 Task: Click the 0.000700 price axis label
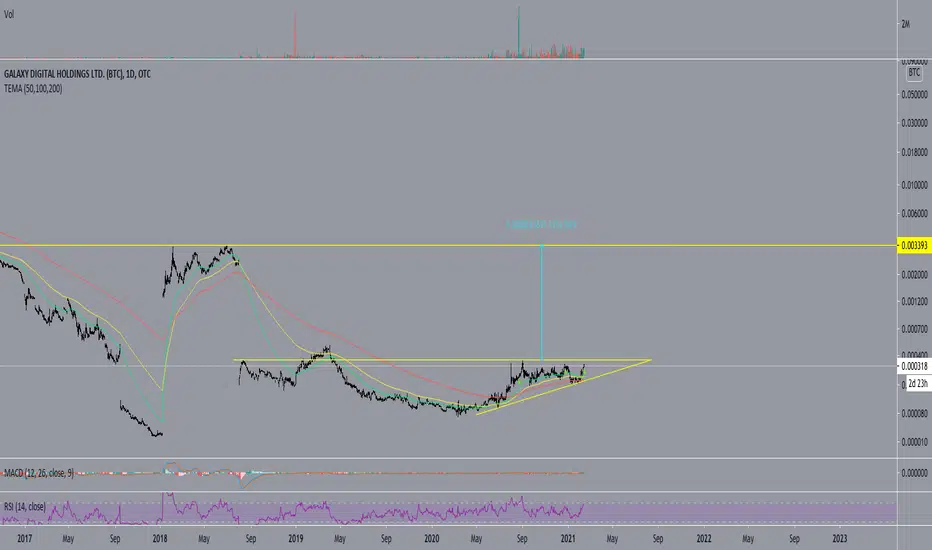pos(914,329)
